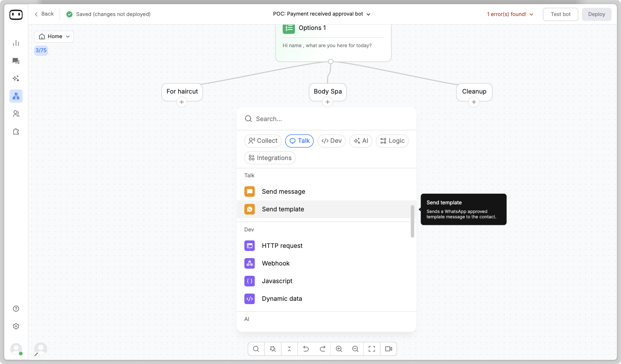
Task: Click the Send template WhatsApp icon
Action: pyautogui.click(x=250, y=209)
